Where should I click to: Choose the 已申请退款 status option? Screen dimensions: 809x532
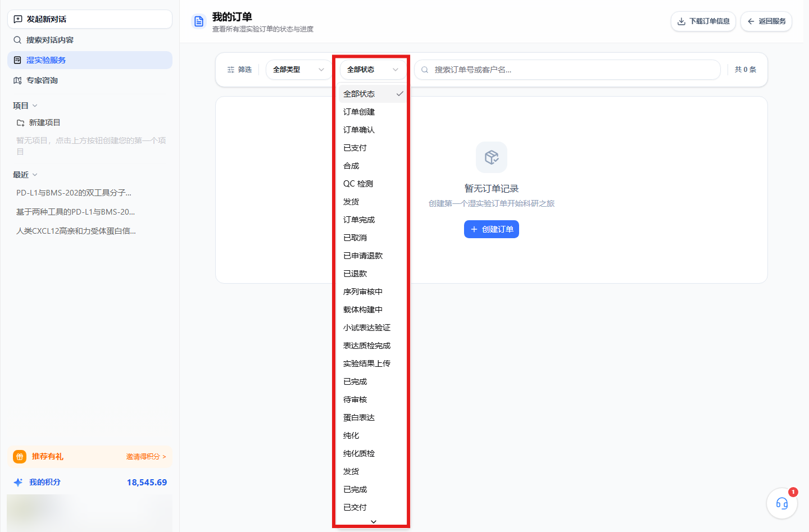(374, 256)
